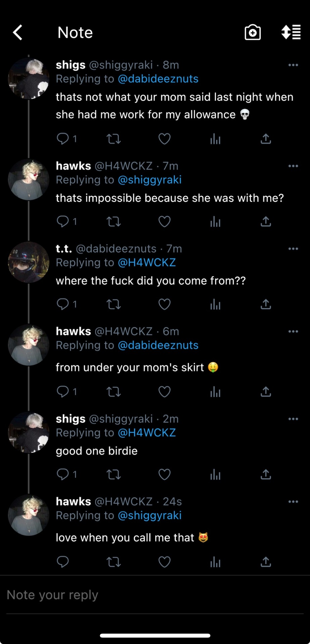Tap the sort order icon
The height and width of the screenshot is (644, 310).
pos(291,33)
